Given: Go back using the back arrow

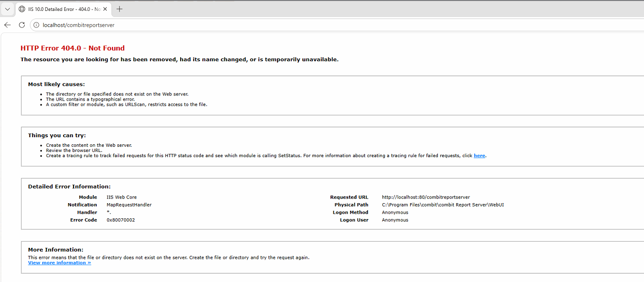Looking at the screenshot, I should click(x=8, y=25).
